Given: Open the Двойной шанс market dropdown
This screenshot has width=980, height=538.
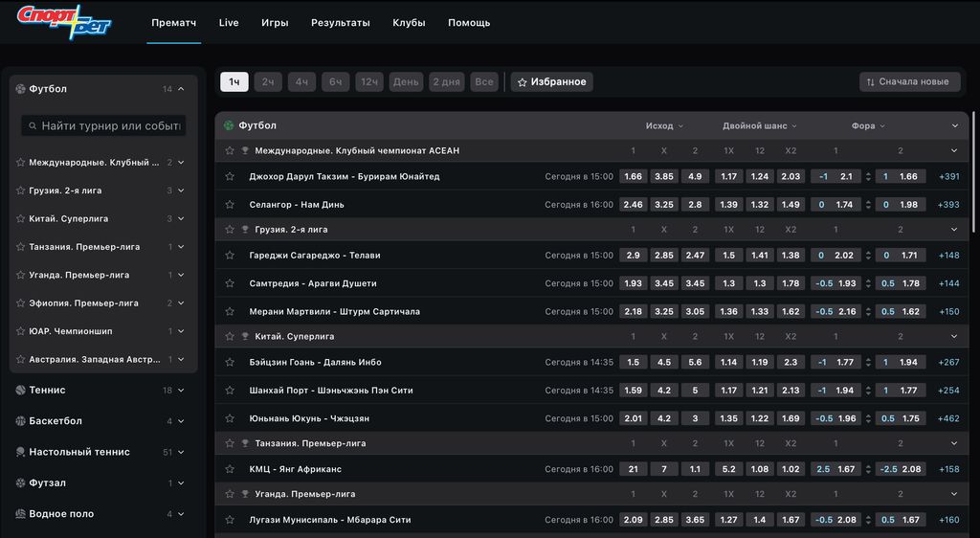Looking at the screenshot, I should click(759, 125).
